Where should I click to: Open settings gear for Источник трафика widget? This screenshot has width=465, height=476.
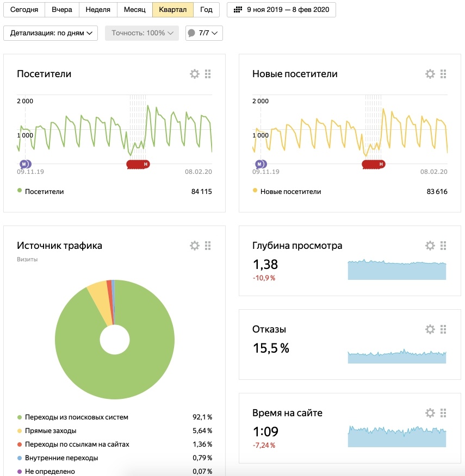[x=195, y=246]
